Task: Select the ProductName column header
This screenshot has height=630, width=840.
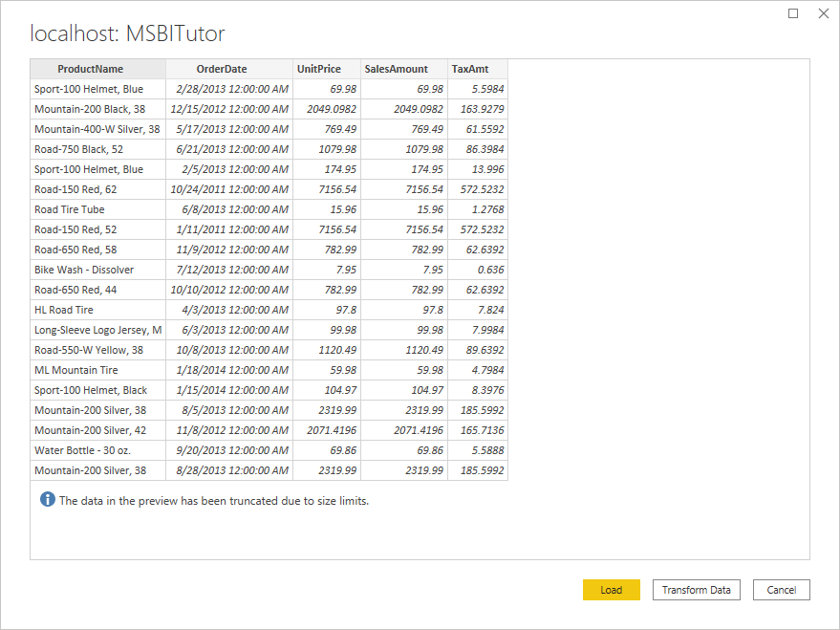Action: [97, 68]
